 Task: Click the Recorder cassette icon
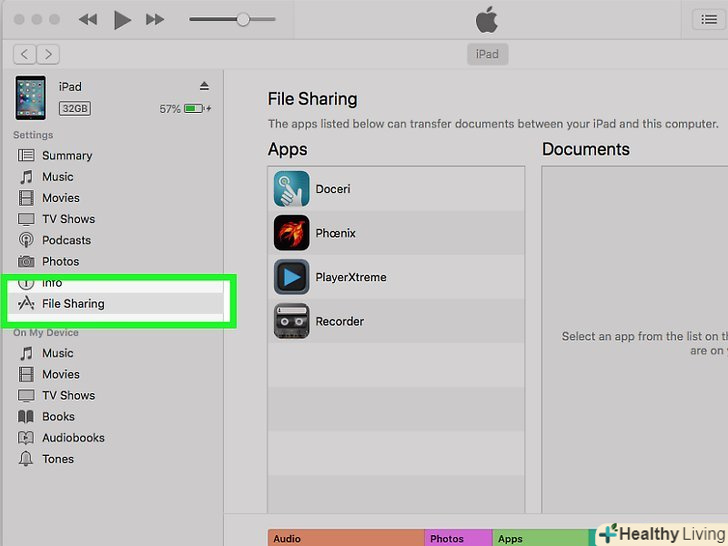click(x=292, y=321)
